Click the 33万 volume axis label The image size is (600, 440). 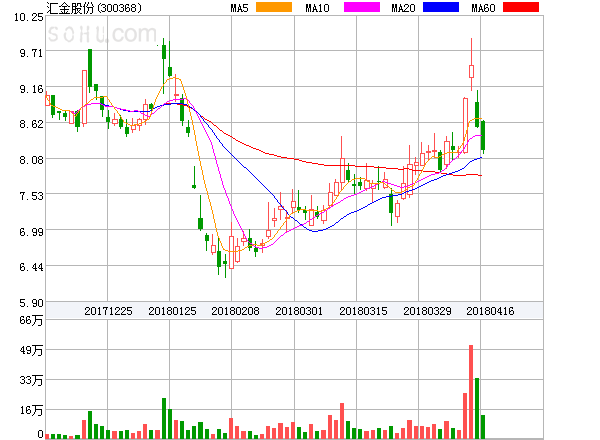click(x=31, y=380)
